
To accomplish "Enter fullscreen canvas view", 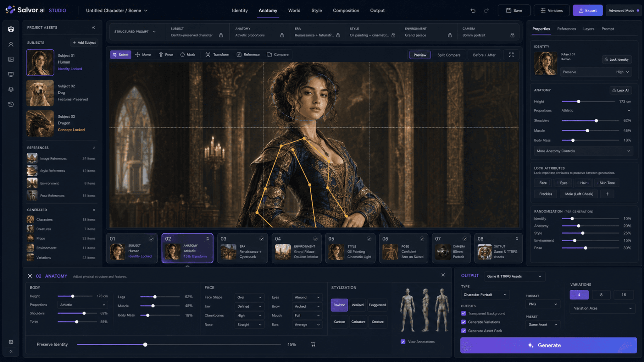I will (x=511, y=55).
